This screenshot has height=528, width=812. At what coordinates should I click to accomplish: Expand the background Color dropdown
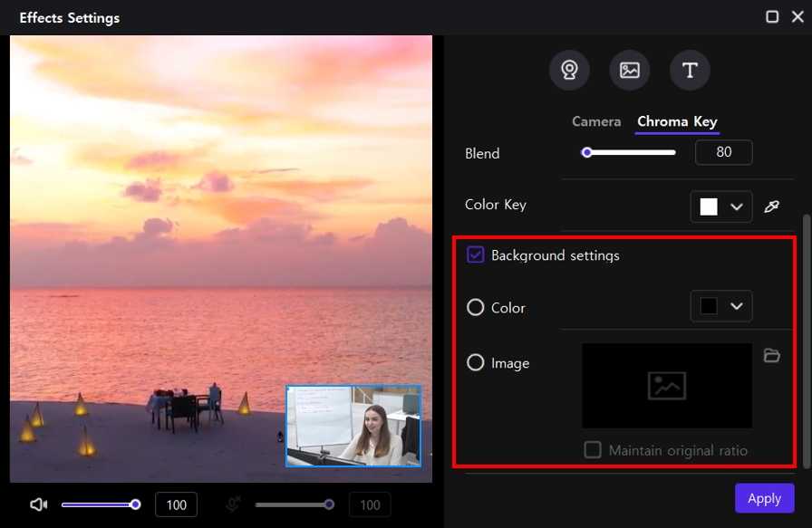(736, 306)
